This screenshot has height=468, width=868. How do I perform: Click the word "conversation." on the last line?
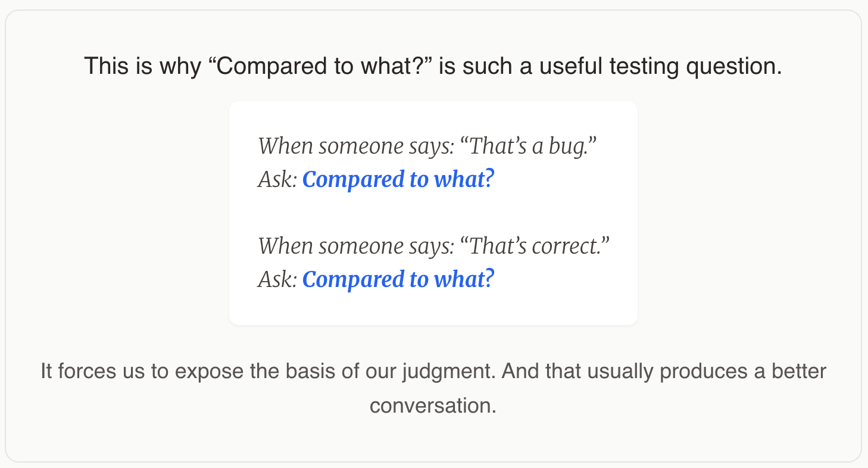point(433,406)
